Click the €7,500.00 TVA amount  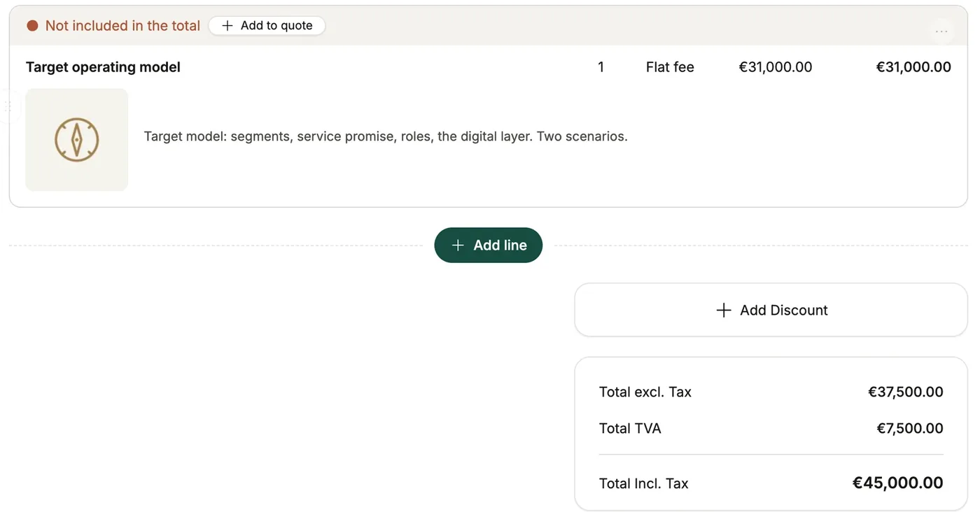[910, 428]
